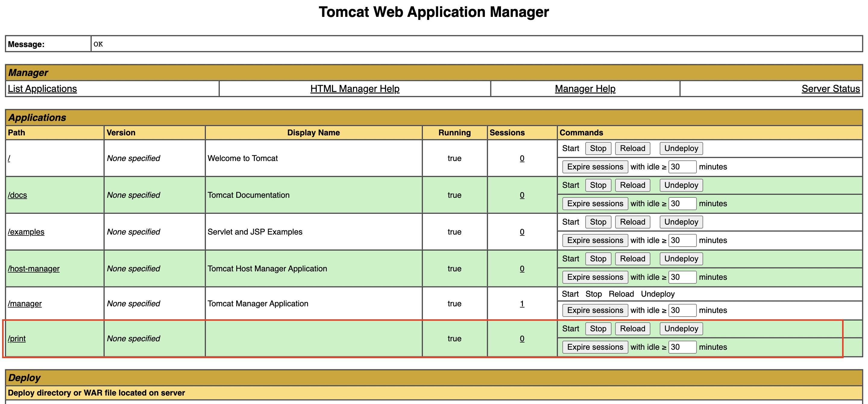Focus idle minutes field for /docs row
This screenshot has height=404, width=868.
682,203
